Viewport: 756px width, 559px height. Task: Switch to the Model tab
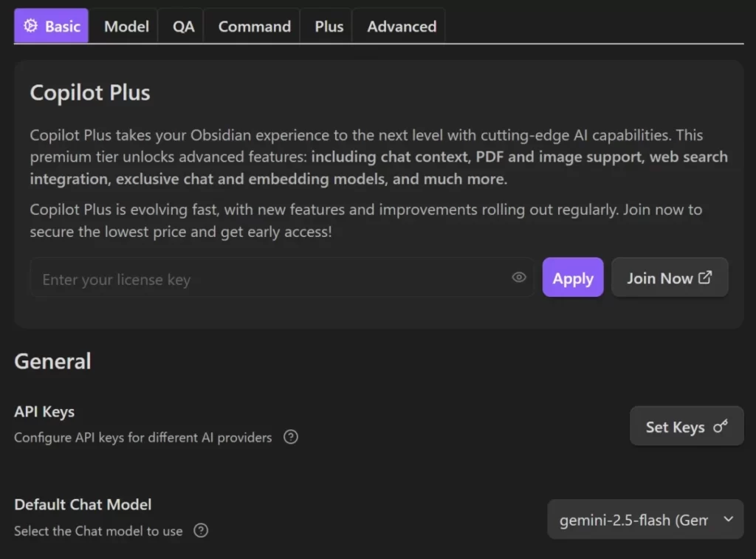point(125,26)
